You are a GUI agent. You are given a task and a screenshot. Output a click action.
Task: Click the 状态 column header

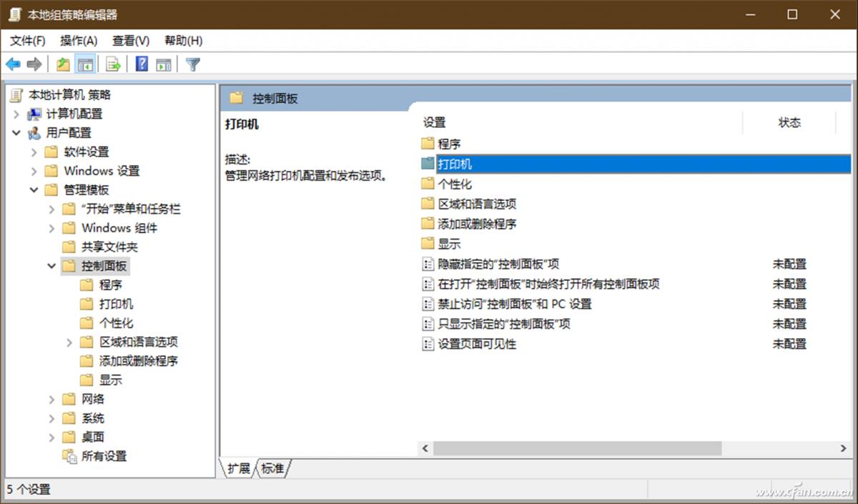point(789,122)
